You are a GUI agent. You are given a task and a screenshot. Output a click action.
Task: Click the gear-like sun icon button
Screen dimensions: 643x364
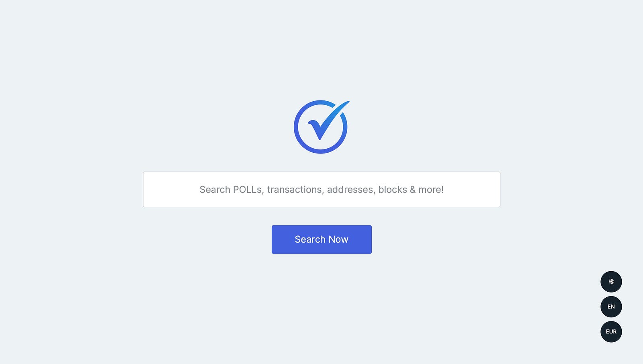(x=611, y=282)
